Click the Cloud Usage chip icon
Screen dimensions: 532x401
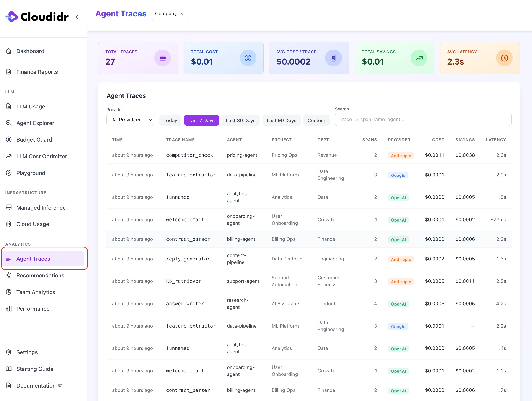coord(9,224)
